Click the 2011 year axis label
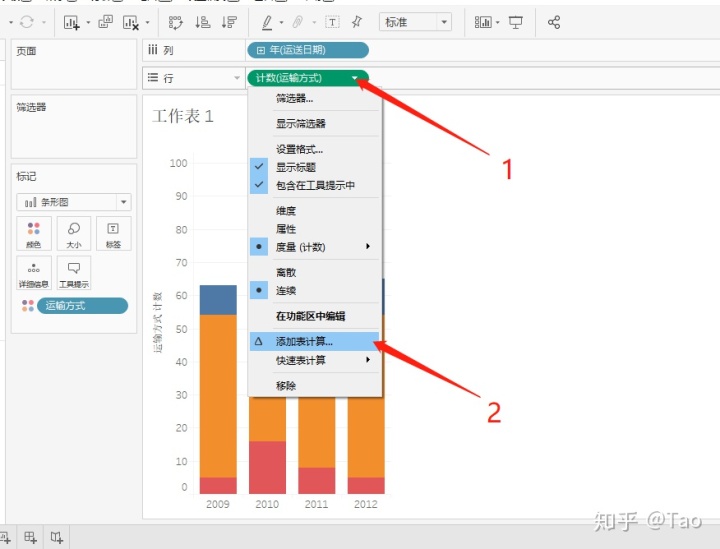Screen dimensions: 720x549 click(x=316, y=504)
